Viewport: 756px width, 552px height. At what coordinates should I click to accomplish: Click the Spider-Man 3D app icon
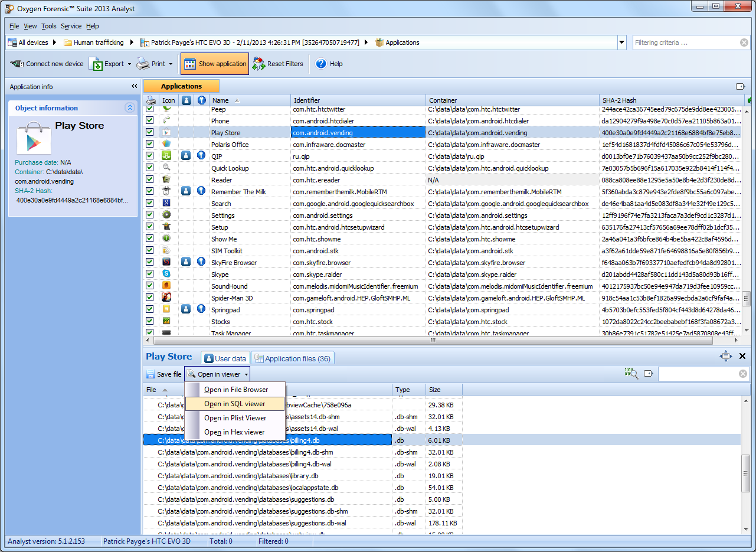coord(167,298)
